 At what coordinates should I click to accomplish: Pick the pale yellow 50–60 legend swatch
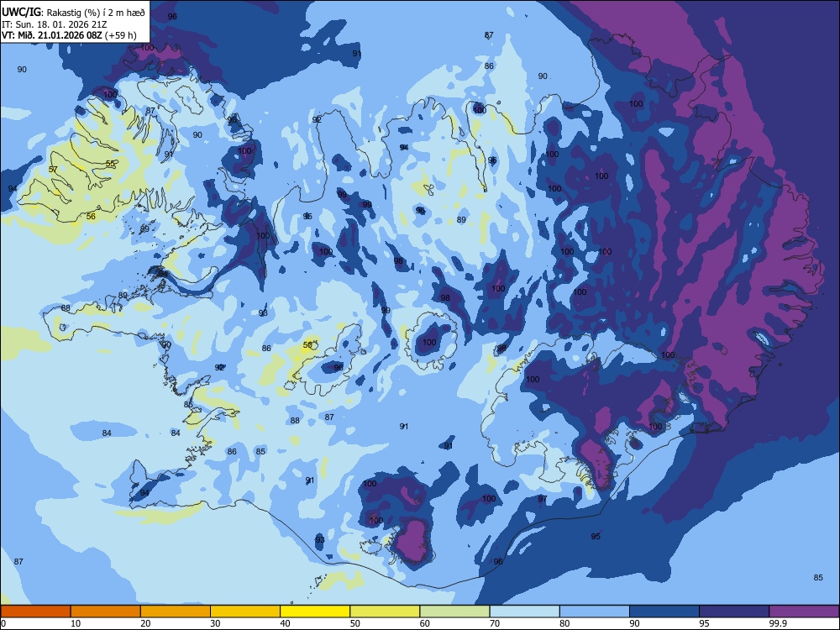(386, 612)
